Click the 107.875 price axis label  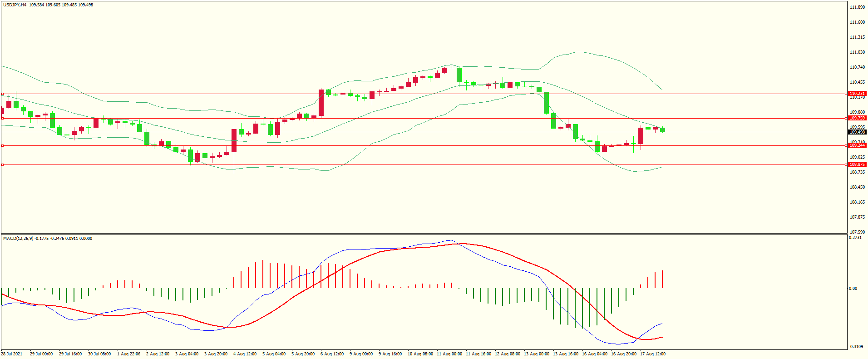(857, 217)
